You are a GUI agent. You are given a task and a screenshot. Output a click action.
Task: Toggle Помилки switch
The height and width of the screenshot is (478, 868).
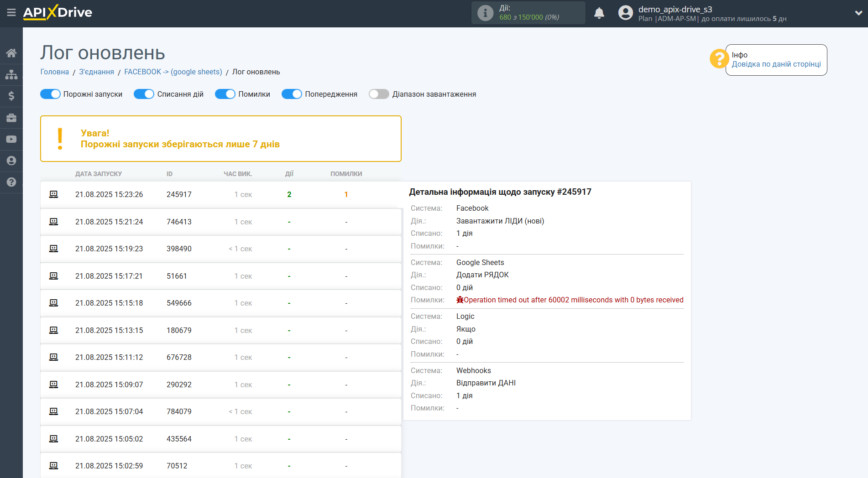[225, 94]
